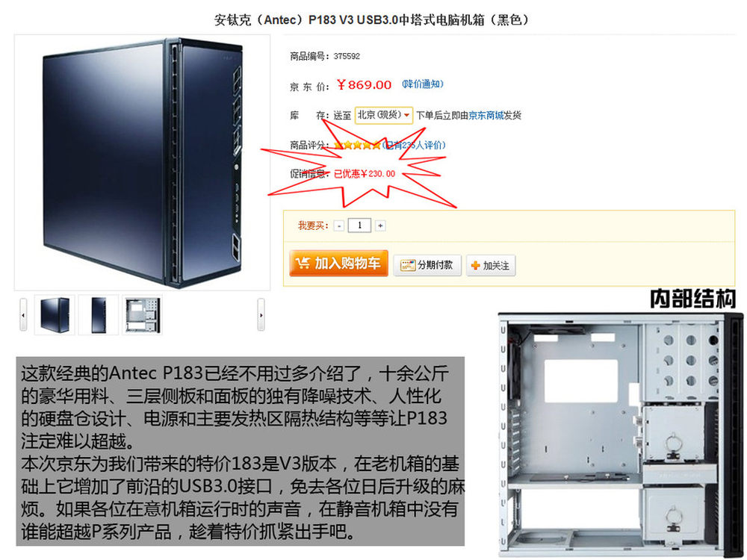Decrease quantity with the minus button
747x560 pixels.
click(x=338, y=225)
